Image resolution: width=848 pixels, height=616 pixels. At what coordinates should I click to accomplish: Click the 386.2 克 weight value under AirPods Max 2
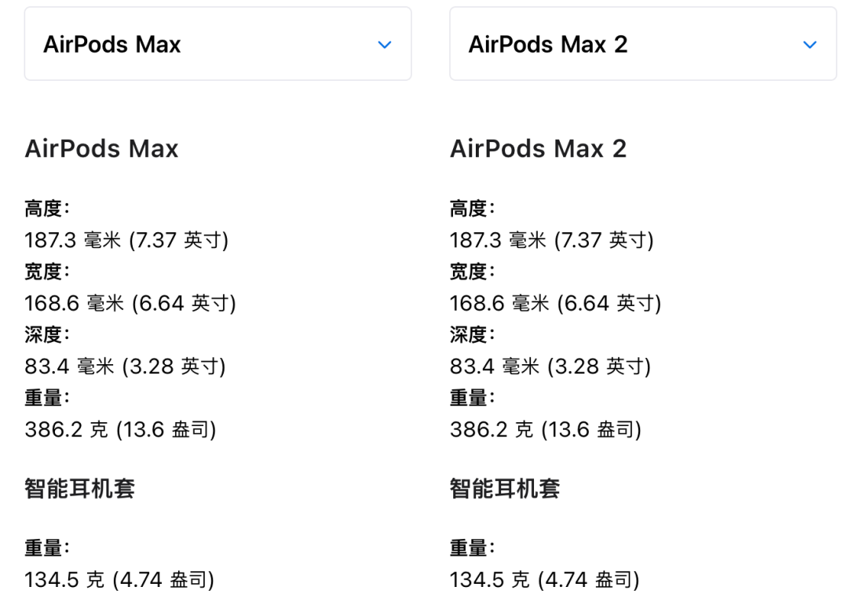545,429
